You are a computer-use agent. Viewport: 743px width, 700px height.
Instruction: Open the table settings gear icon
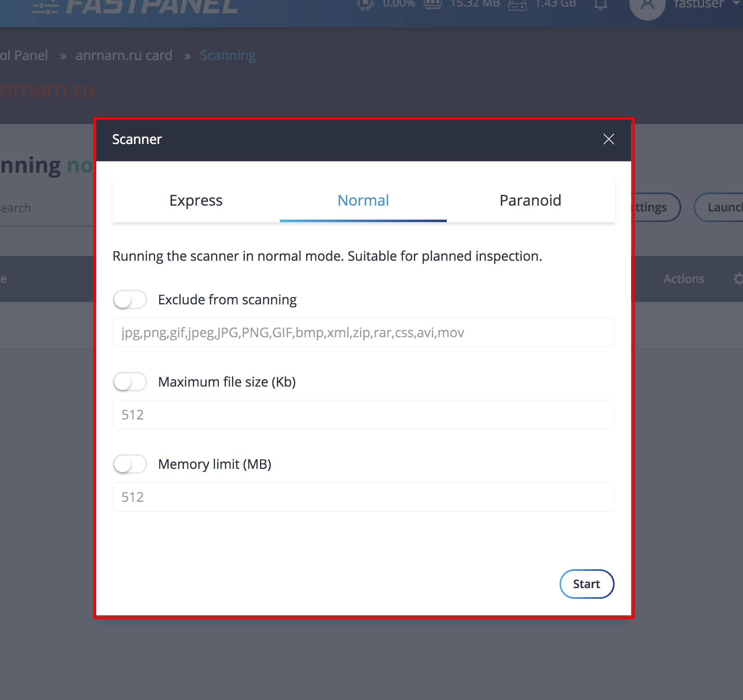pos(738,279)
